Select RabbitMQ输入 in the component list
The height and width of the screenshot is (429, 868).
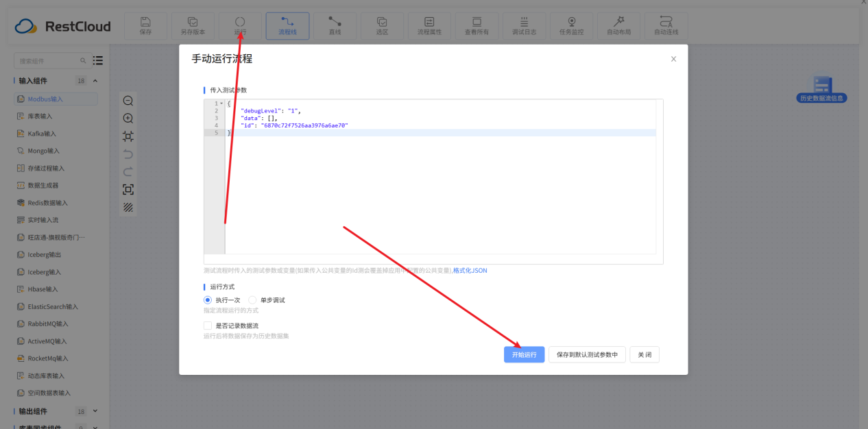point(47,323)
